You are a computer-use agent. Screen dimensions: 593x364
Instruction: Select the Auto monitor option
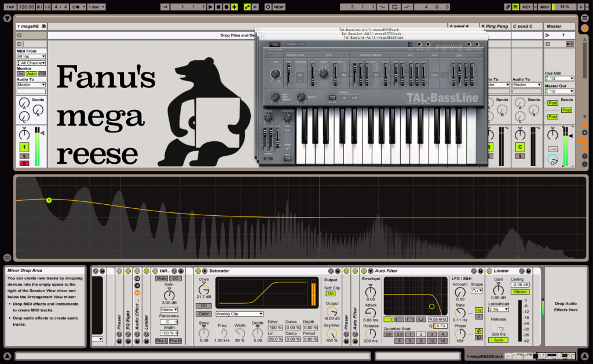31,73
